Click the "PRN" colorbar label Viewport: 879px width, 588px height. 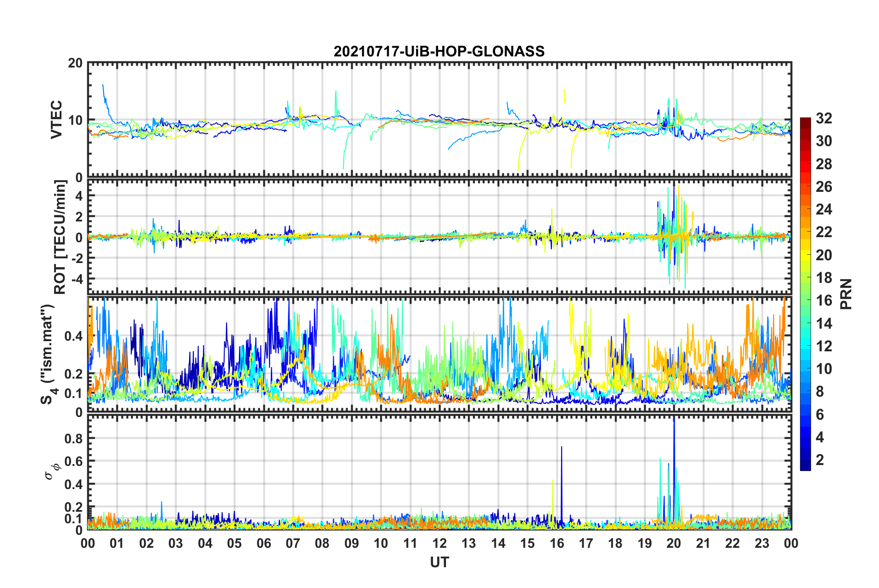846,294
